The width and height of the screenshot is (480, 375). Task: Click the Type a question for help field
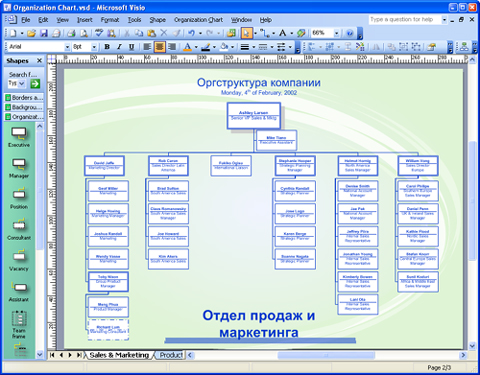[x=405, y=20]
